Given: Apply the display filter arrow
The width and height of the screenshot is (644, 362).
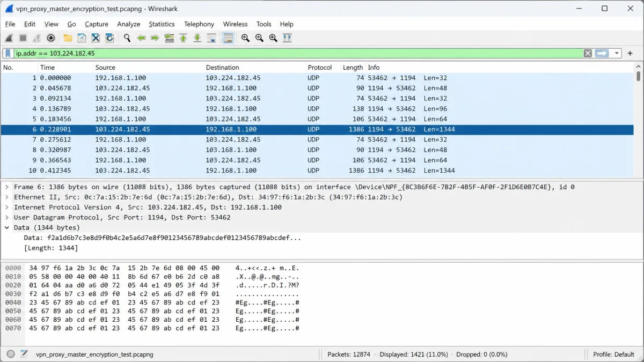Looking at the screenshot, I should point(602,53).
